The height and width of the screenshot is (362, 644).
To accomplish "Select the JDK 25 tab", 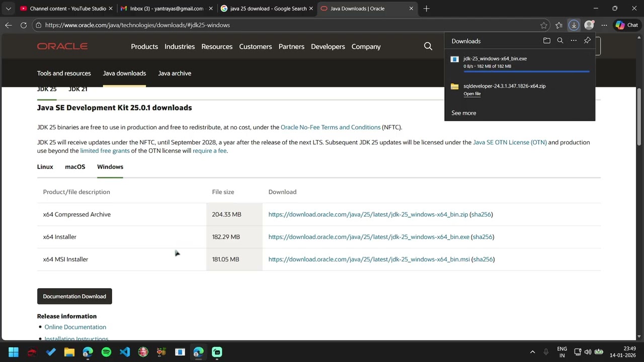I will (x=47, y=89).
